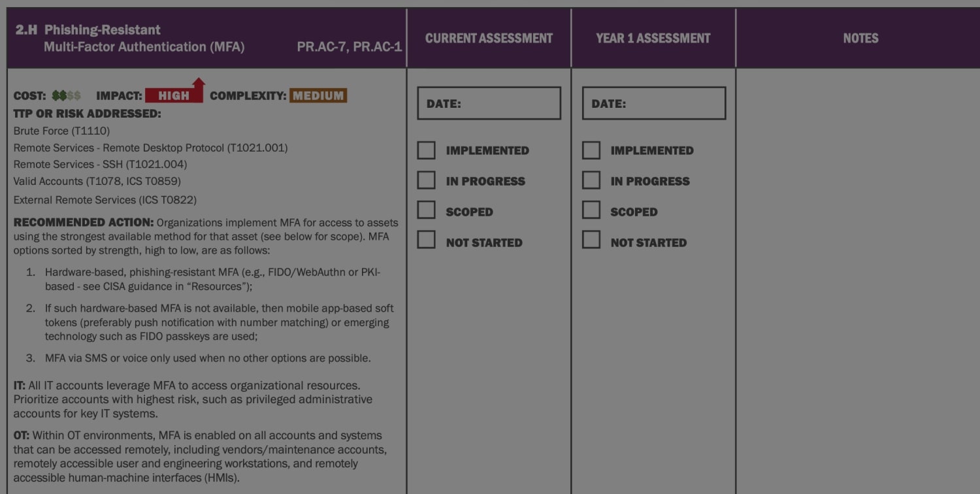The height and width of the screenshot is (494, 980).
Task: Tick IN PROGRESS box in Current Assessment
Action: pos(426,180)
